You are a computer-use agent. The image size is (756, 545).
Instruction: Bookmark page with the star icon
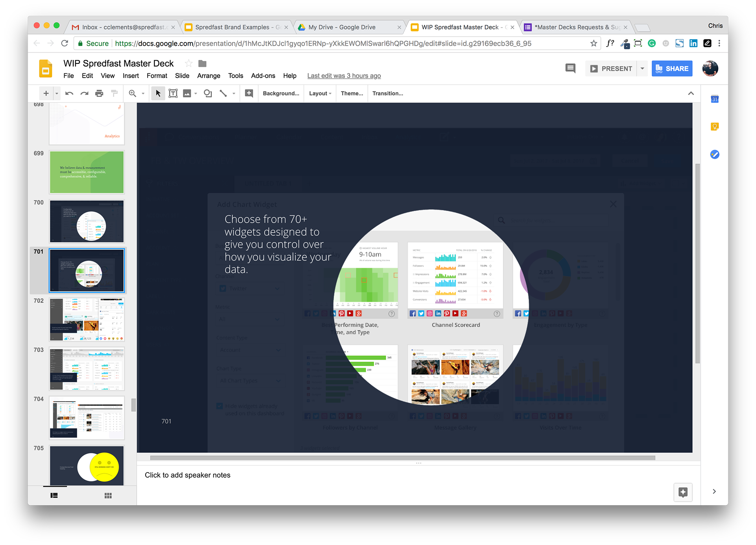(x=593, y=43)
